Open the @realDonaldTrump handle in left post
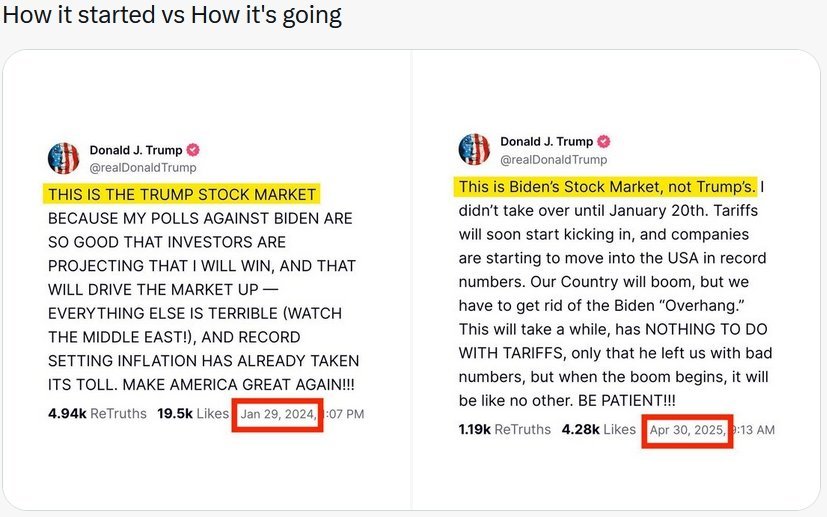827x517 pixels. point(143,168)
